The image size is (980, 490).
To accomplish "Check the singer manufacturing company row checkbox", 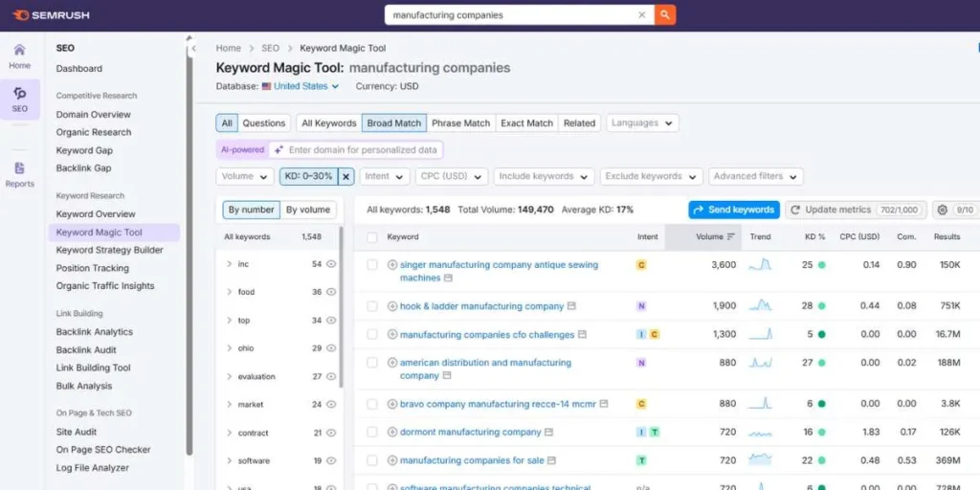I will [x=372, y=265].
